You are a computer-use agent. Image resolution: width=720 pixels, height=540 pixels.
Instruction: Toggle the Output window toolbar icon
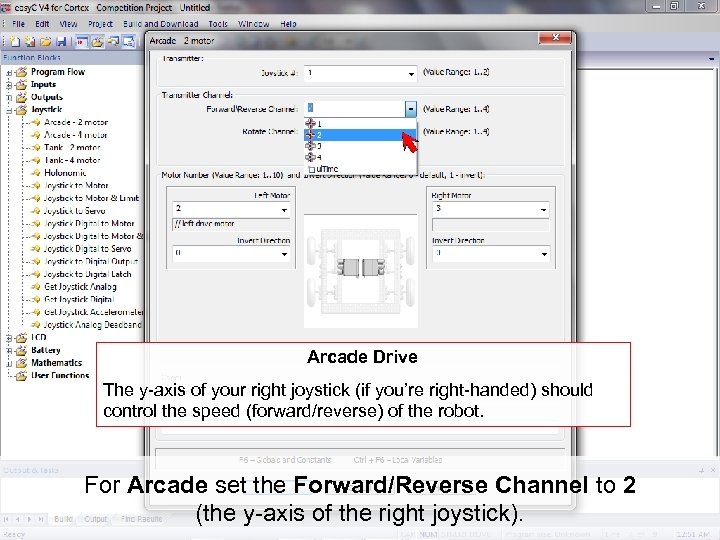coord(82,42)
